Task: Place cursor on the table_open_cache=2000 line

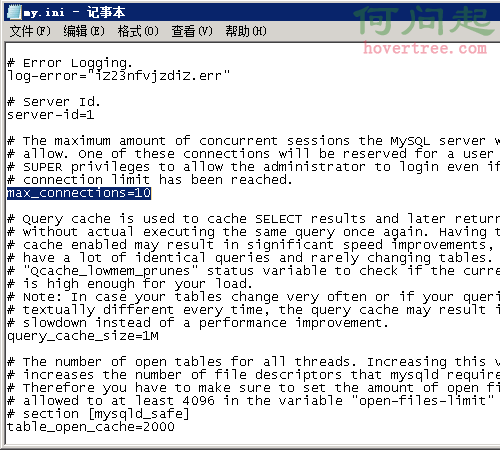Action: (x=91, y=427)
